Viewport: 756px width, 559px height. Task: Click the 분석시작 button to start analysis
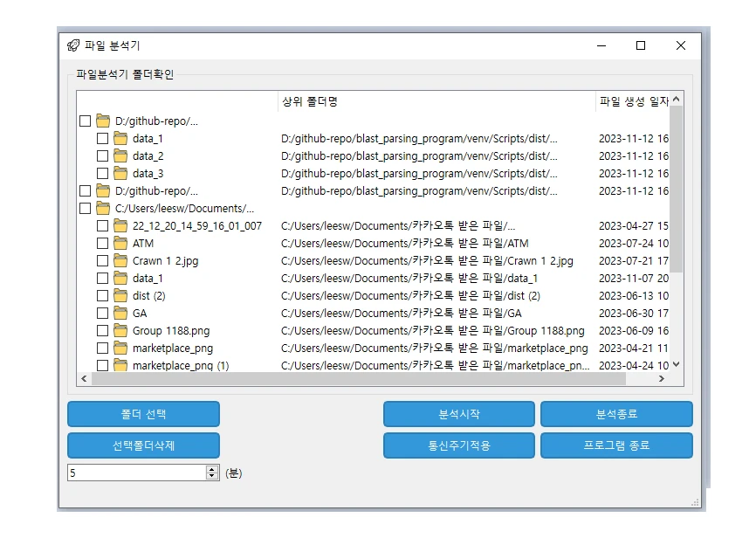[x=458, y=414]
